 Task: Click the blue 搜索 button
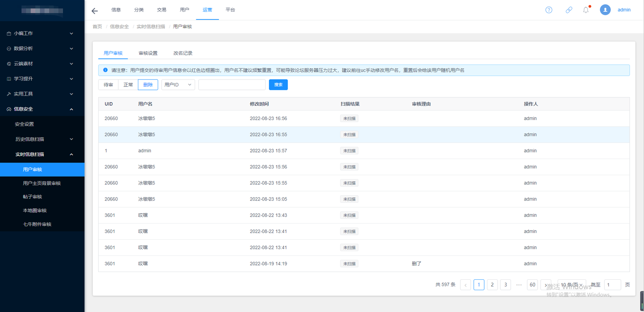[278, 85]
